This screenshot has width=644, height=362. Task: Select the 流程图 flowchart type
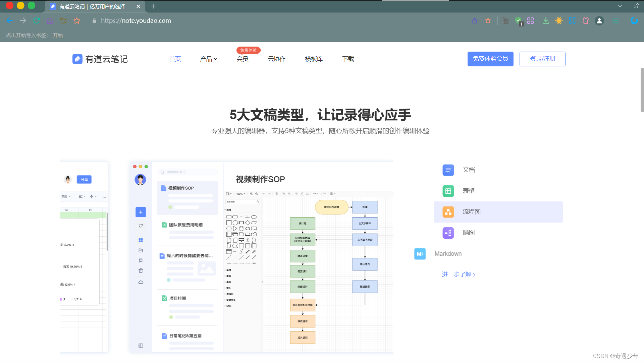[498, 212]
